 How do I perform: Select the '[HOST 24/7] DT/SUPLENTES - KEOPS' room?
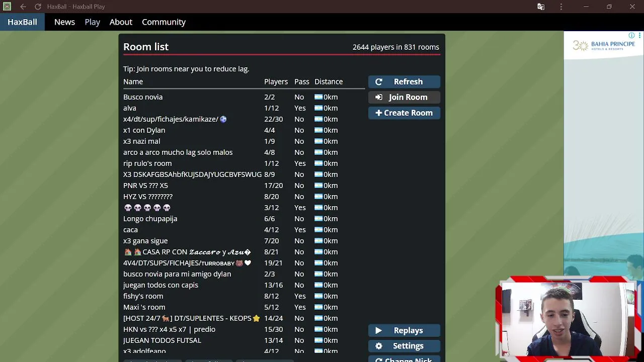click(x=244, y=318)
